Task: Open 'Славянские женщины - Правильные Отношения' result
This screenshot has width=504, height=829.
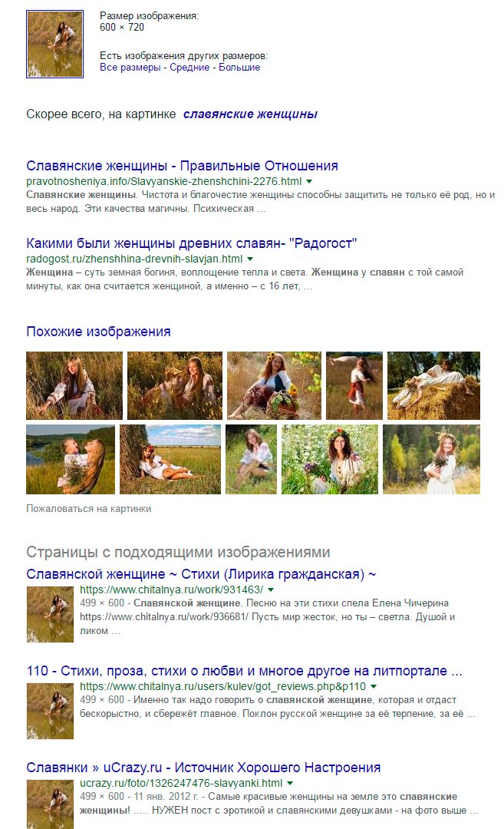Action: coord(183,166)
